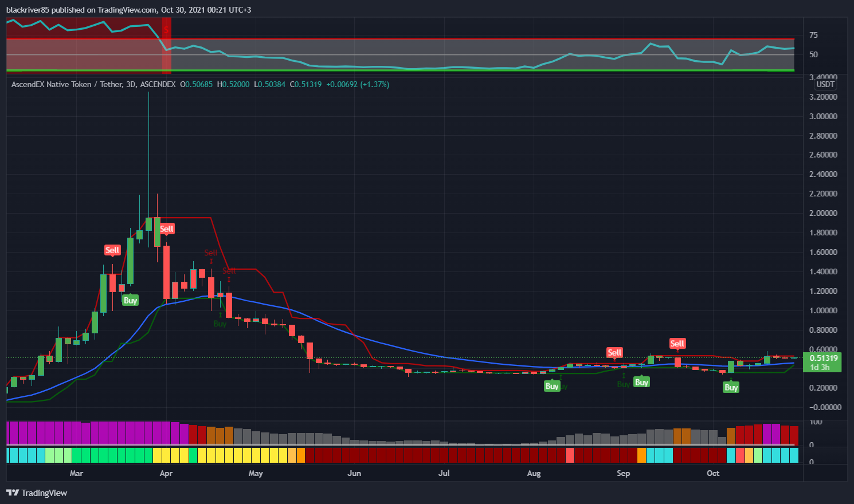The width and height of the screenshot is (854, 504).
Task: Click the high value H0.52000
Action: coord(233,84)
